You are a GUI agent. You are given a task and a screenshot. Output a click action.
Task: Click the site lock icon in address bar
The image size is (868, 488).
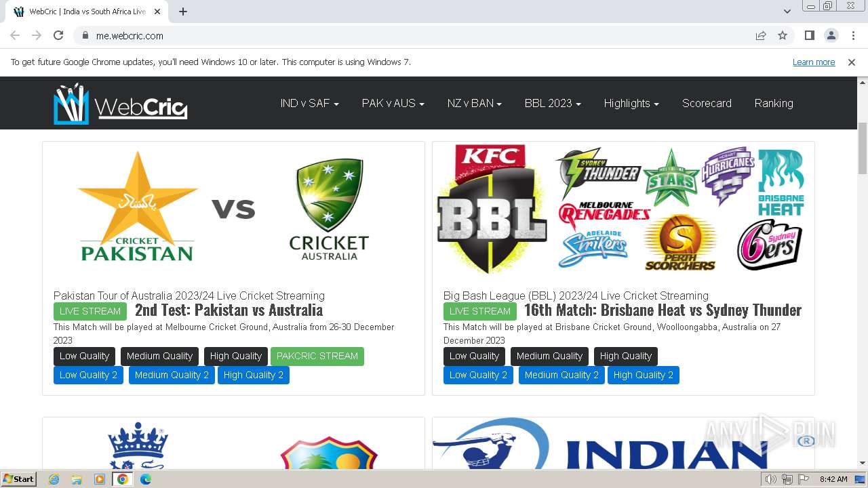85,35
